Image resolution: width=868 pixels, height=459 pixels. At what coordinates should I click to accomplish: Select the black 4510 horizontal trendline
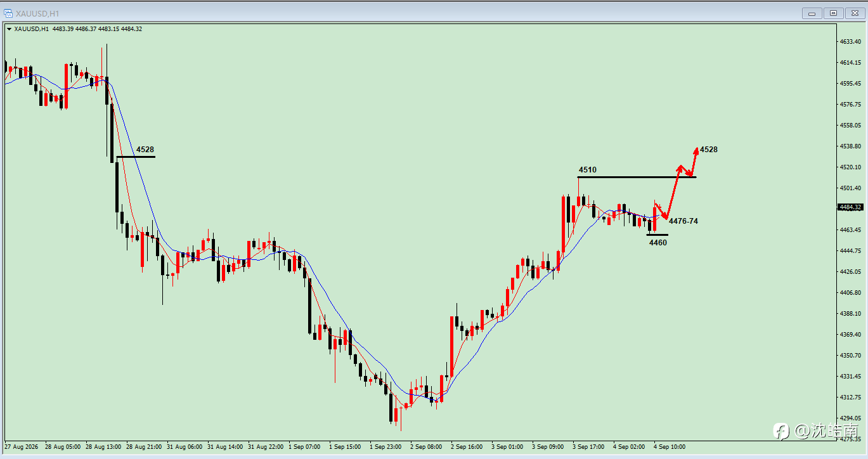tap(637, 177)
